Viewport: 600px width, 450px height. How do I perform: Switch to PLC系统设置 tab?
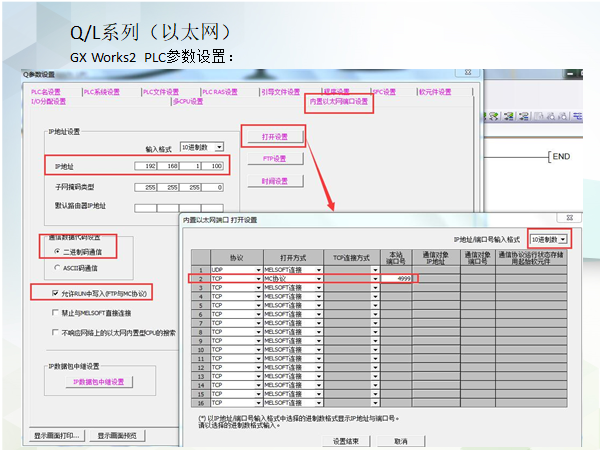[102, 92]
